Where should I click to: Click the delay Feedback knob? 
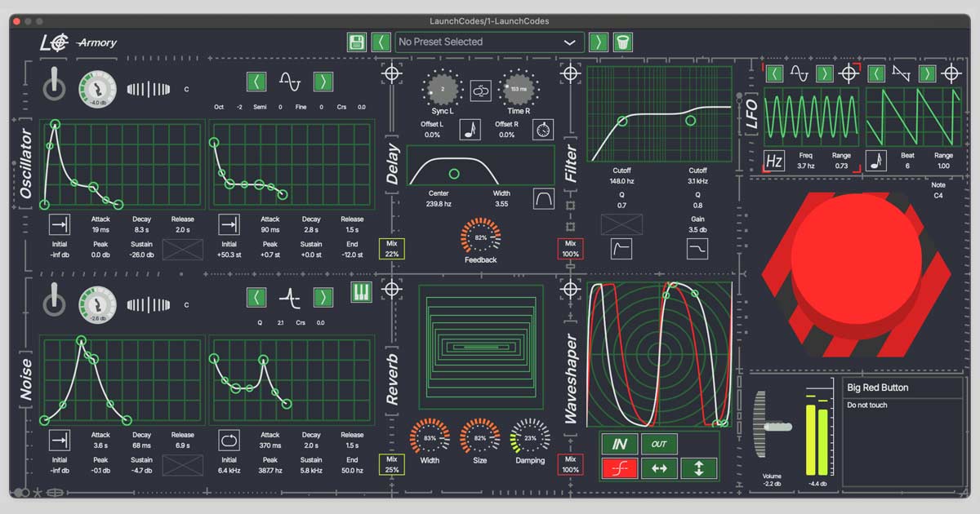coord(480,237)
